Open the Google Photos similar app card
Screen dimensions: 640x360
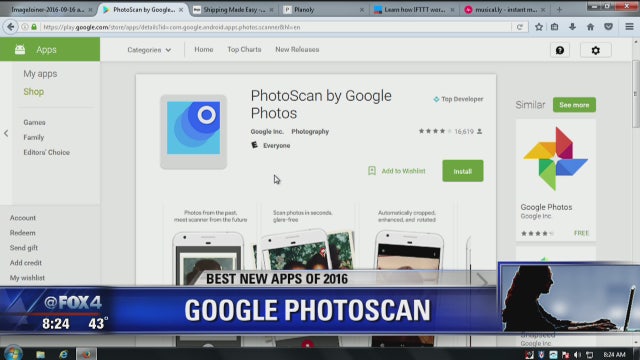tap(556, 180)
